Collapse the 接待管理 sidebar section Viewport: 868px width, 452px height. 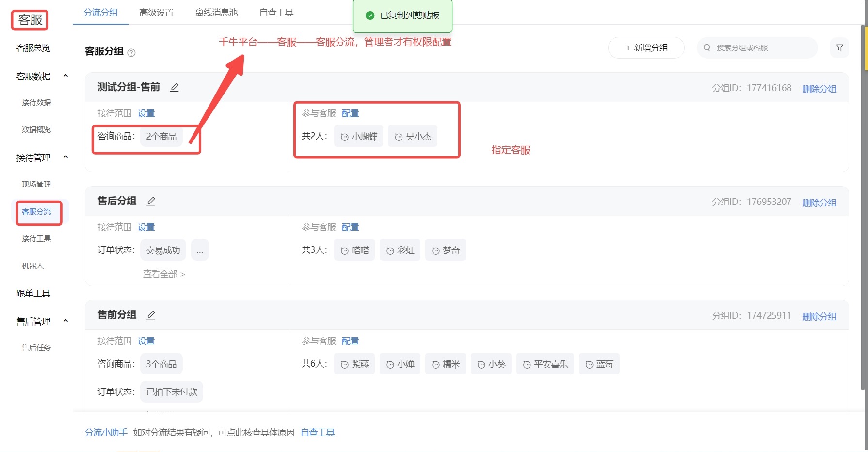(66, 157)
